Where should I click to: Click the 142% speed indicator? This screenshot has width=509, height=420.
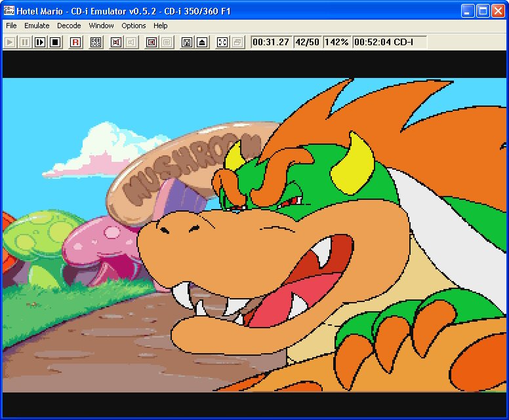pyautogui.click(x=336, y=42)
